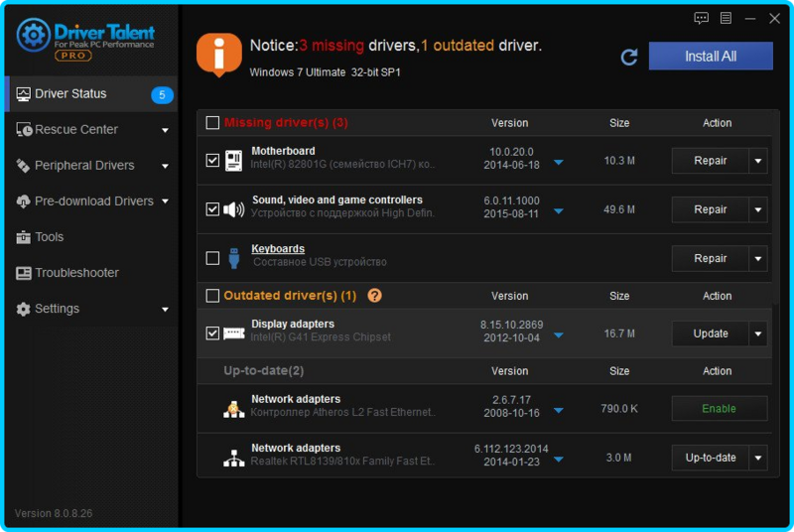Open the Settings section

(x=91, y=309)
